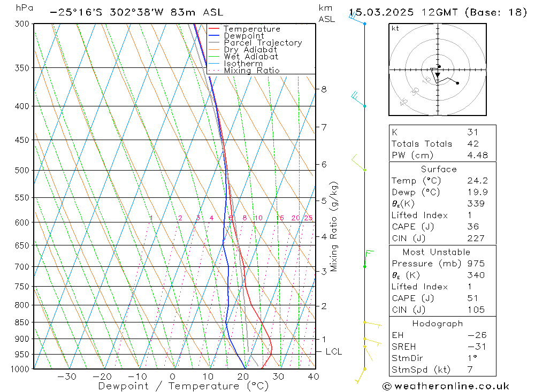Click the PW (cm) value 4.48

[477, 155]
